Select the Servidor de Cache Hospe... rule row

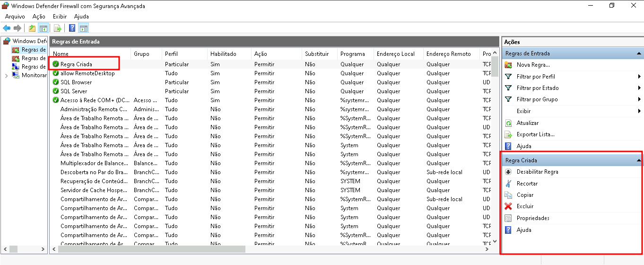271,190
